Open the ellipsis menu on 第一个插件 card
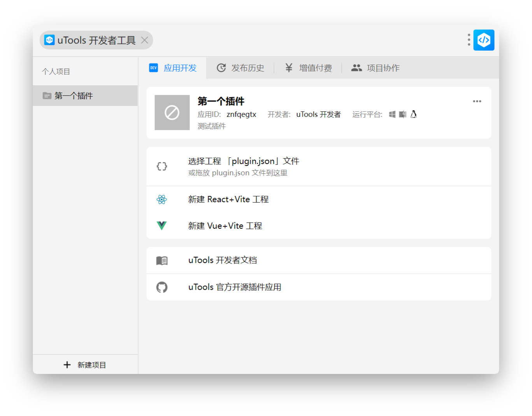 tap(477, 101)
